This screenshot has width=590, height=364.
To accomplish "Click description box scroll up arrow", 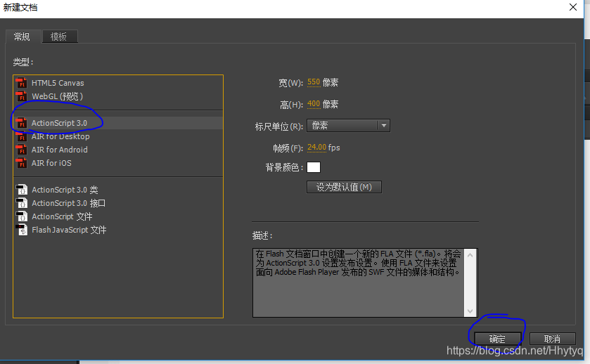I will (470, 255).
